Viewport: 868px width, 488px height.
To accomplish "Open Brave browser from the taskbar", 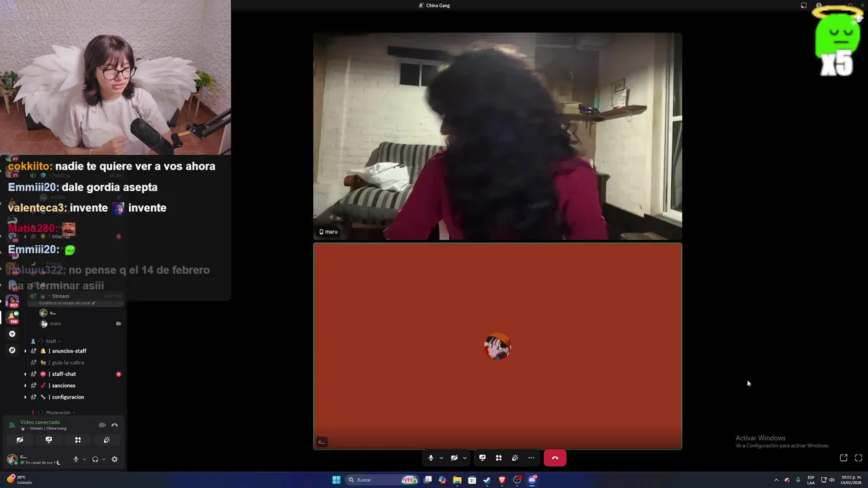I will [x=502, y=480].
